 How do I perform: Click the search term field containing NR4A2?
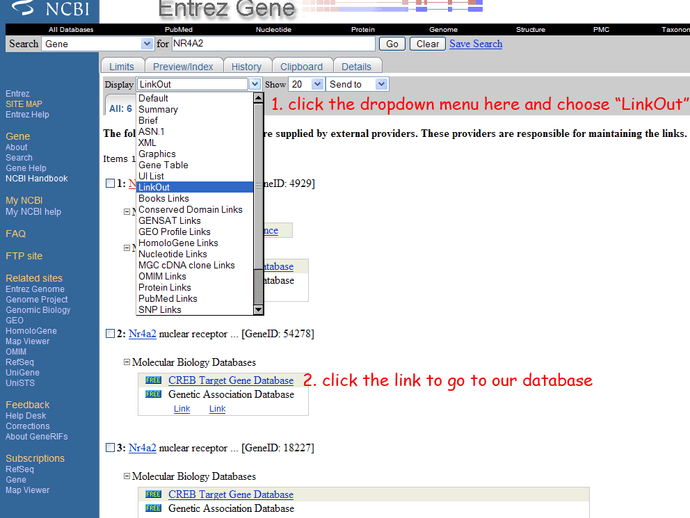point(273,44)
